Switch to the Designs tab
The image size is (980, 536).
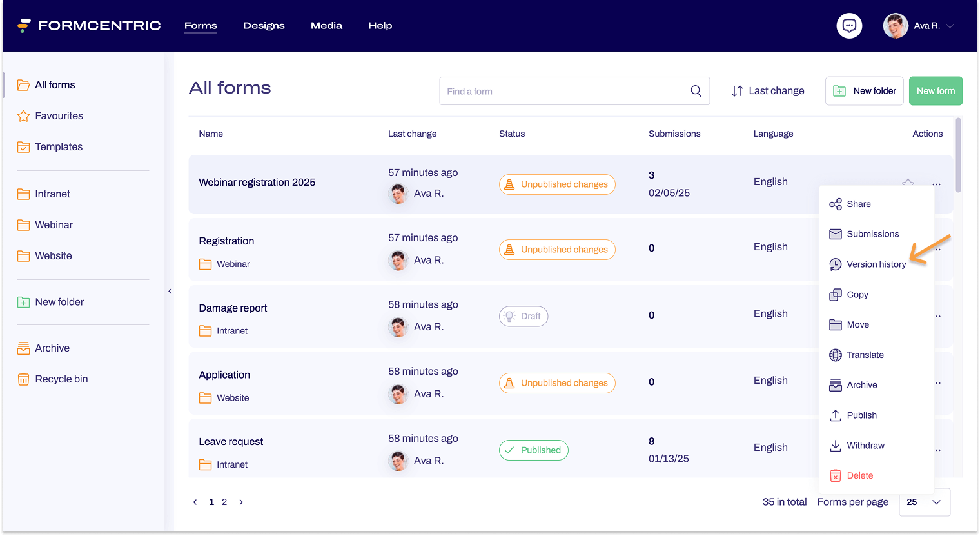[264, 26]
